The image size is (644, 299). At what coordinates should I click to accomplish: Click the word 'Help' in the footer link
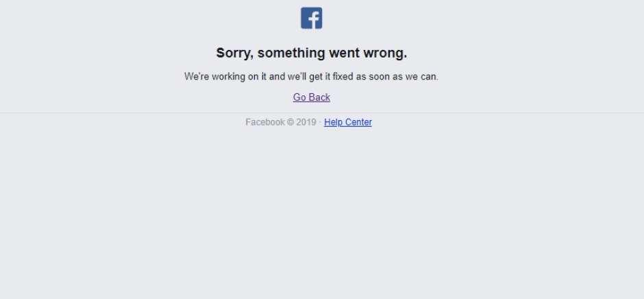(x=333, y=122)
